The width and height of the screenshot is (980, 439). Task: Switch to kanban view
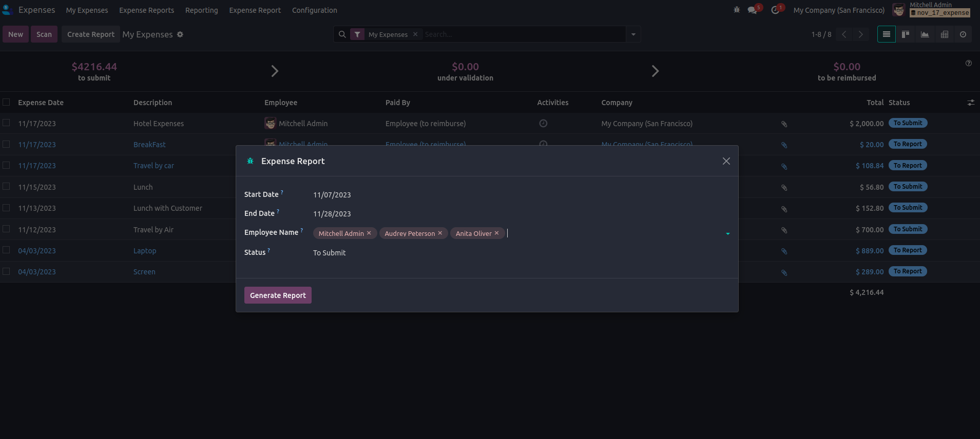click(906, 34)
